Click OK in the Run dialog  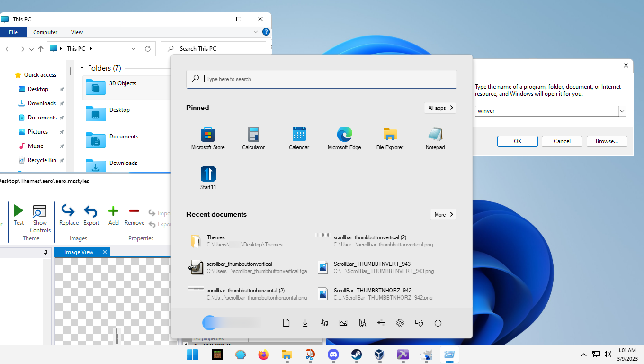pyautogui.click(x=517, y=141)
